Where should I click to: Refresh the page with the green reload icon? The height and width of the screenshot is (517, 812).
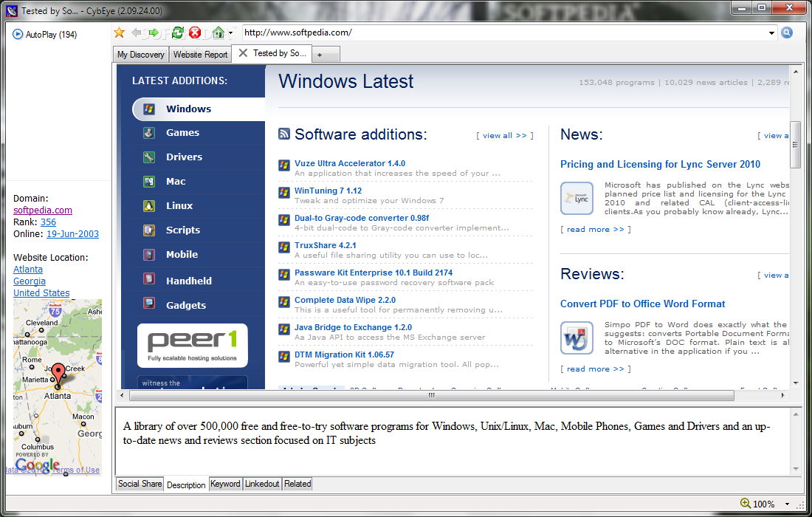click(178, 32)
